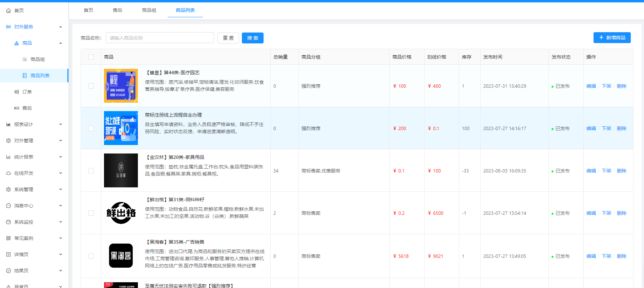The image size is (644, 288).
Task: Expand the 对外管理 menu arrow
Action: (61, 141)
